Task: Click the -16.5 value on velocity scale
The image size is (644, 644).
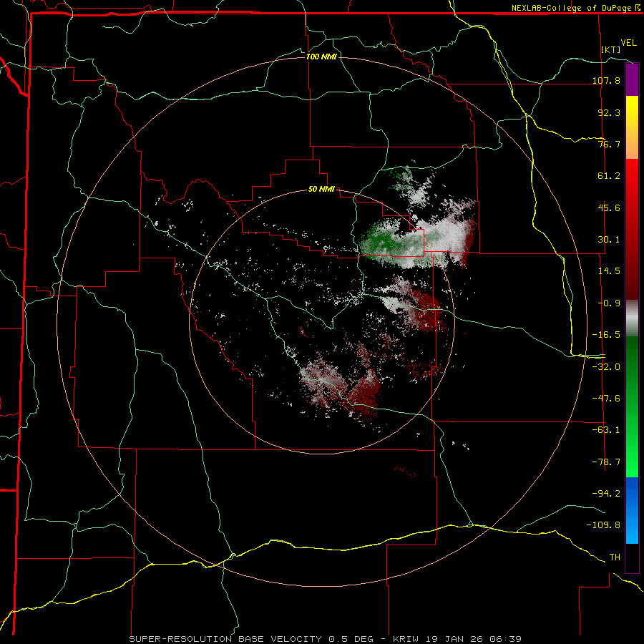Action: point(606,335)
